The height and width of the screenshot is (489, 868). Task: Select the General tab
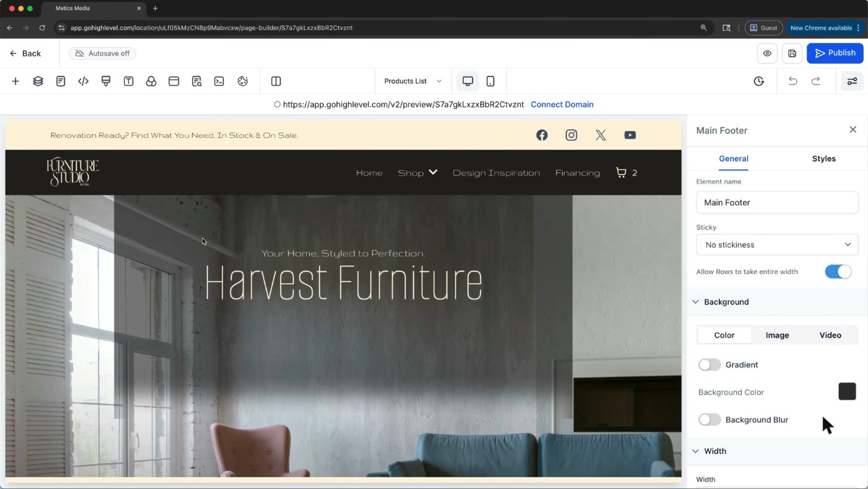tap(733, 159)
